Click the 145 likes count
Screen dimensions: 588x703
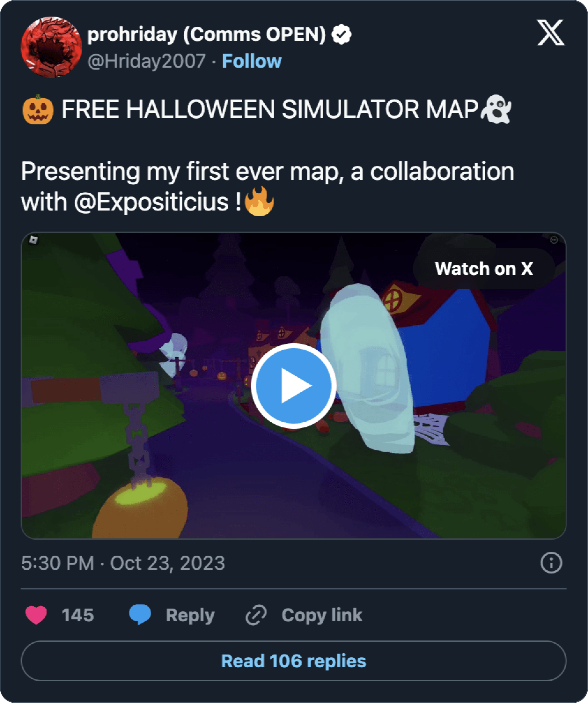tap(77, 615)
